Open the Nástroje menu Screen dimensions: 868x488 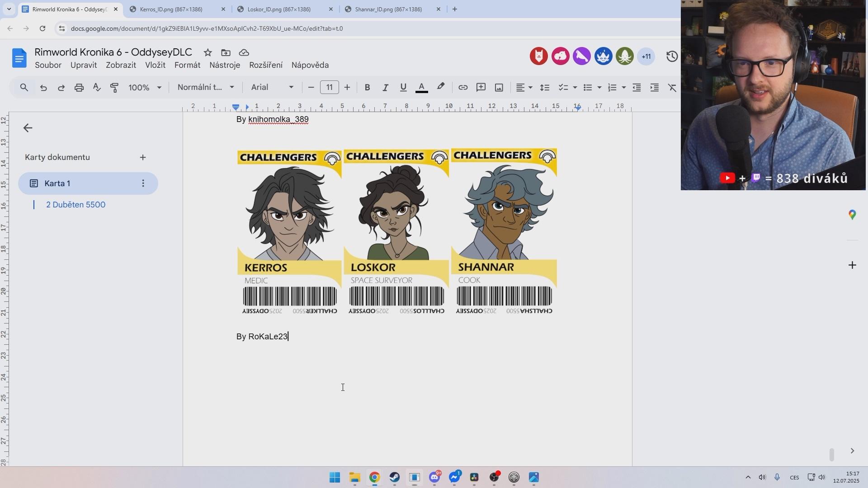(225, 65)
